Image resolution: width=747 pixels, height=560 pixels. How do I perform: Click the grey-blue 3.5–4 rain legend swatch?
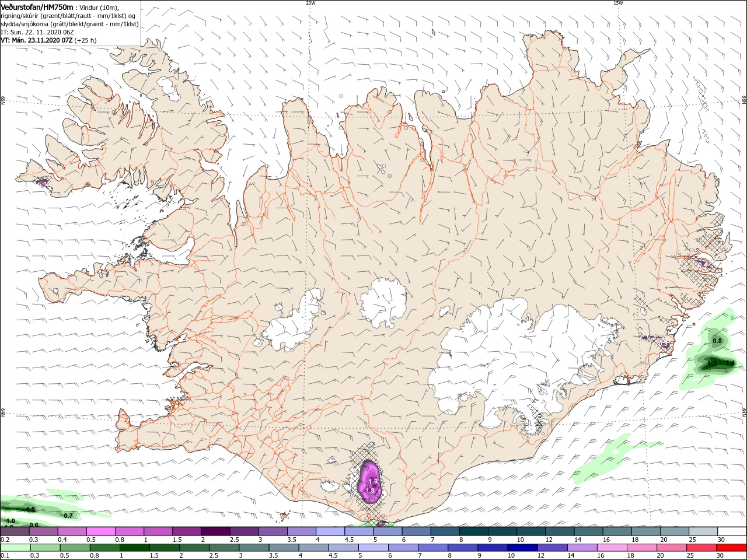click(x=284, y=548)
